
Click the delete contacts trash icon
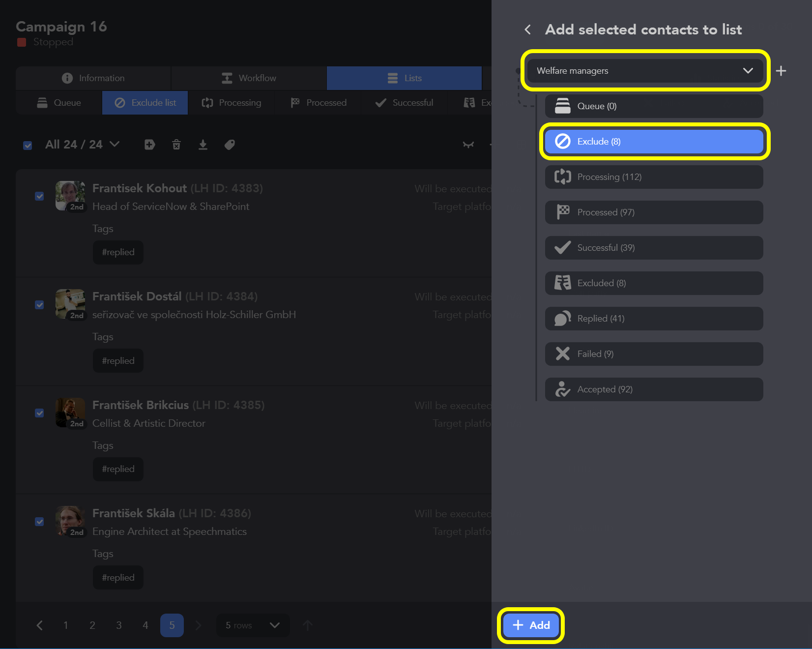(176, 145)
